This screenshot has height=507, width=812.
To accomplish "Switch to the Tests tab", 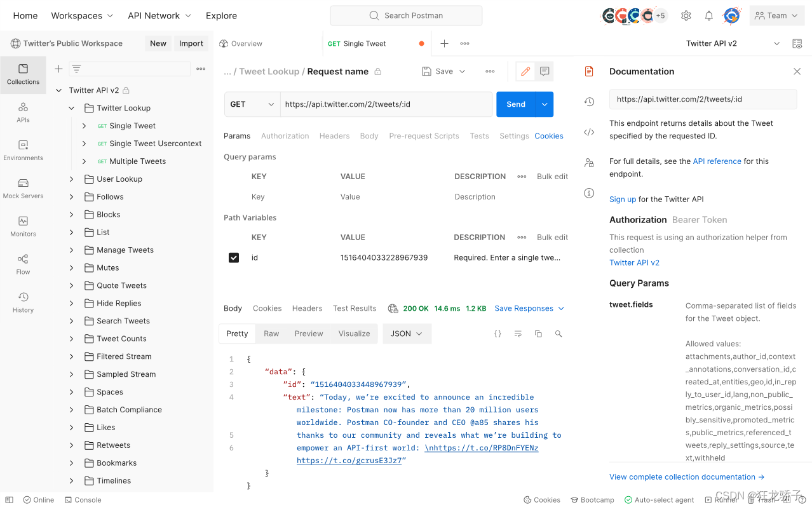I will click(x=480, y=136).
